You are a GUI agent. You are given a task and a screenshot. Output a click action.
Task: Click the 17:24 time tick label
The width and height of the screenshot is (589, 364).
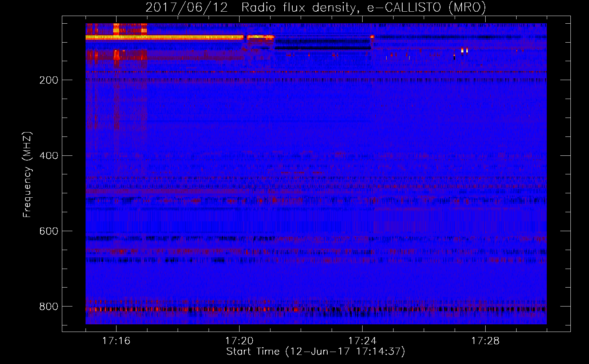[x=362, y=341]
